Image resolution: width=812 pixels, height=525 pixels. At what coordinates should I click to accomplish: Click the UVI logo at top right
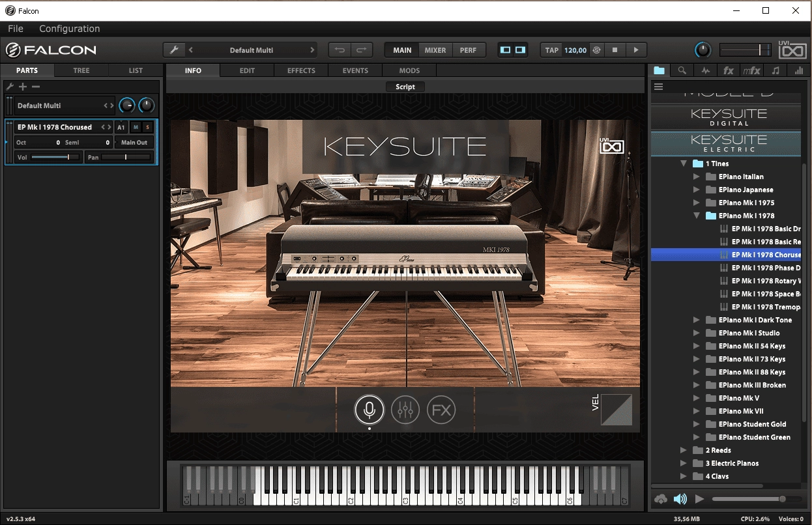pos(793,51)
